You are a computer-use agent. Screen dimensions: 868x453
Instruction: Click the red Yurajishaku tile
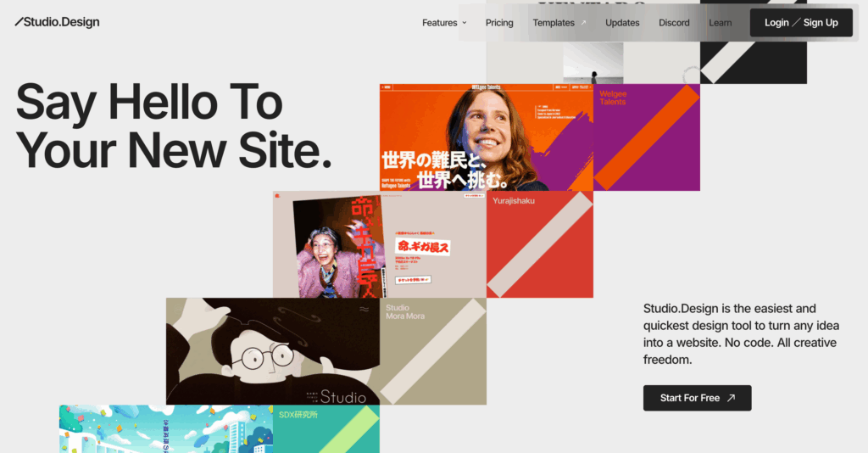(540, 244)
